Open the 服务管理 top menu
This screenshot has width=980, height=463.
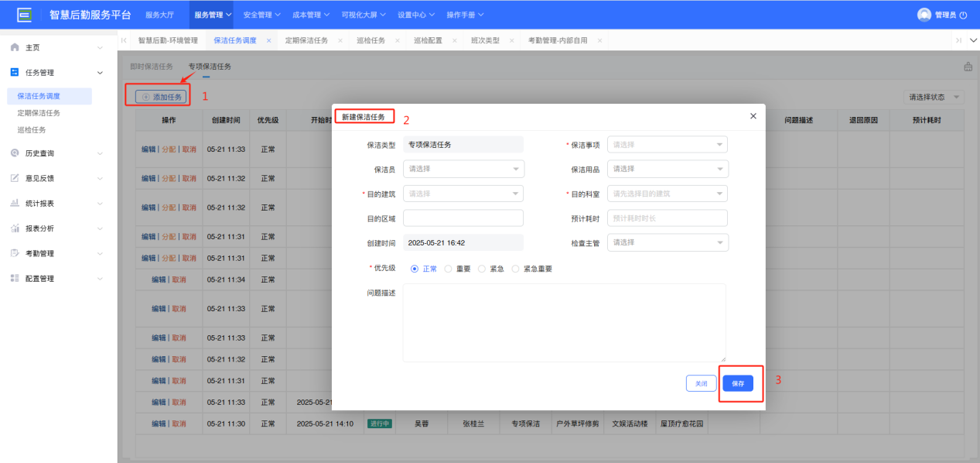pos(213,15)
